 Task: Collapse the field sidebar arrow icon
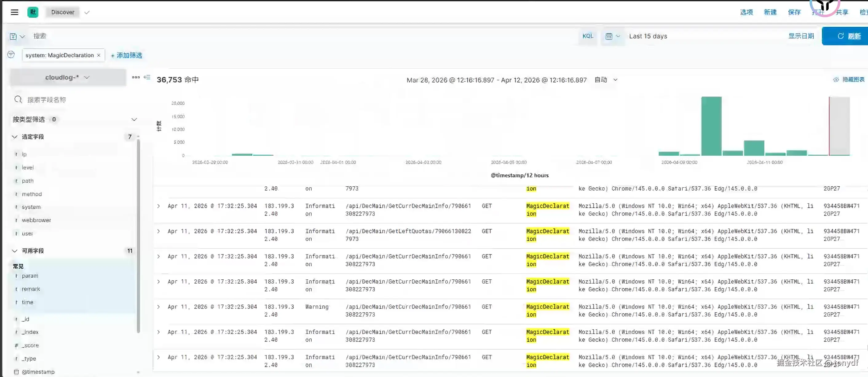(147, 77)
